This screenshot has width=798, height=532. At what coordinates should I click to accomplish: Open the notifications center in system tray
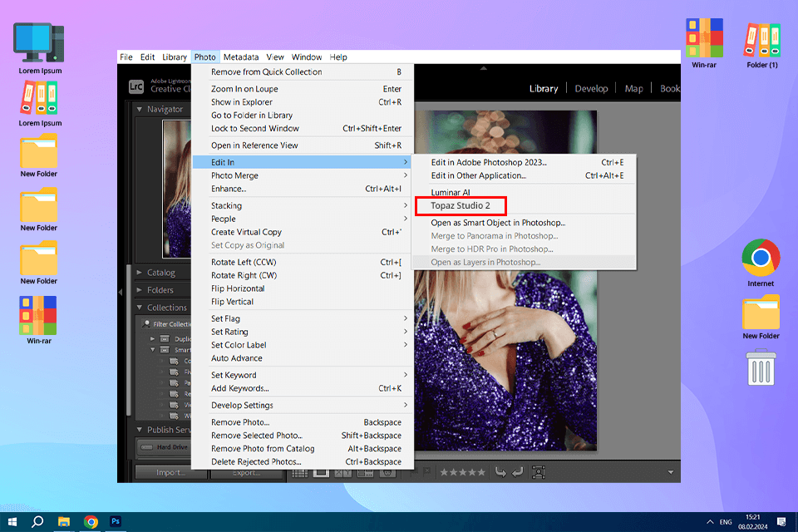(x=781, y=522)
